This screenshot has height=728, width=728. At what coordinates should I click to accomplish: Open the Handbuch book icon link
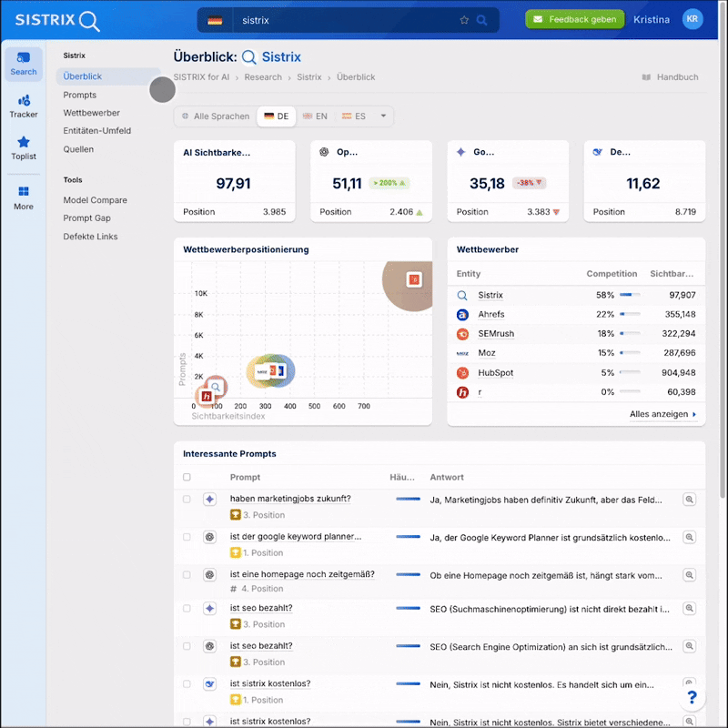647,77
